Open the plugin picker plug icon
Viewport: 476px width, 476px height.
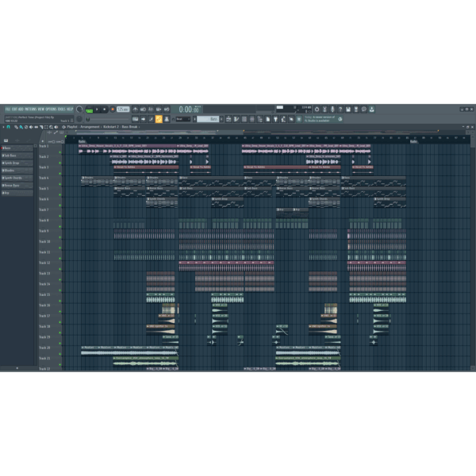(x=275, y=119)
